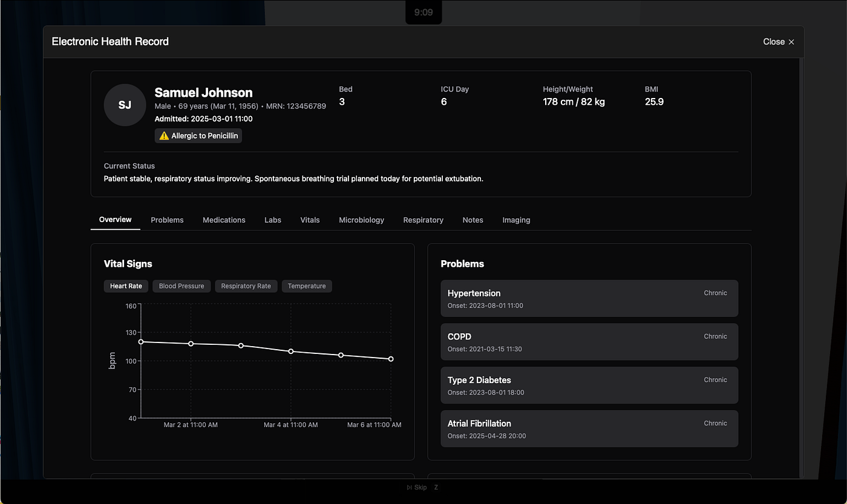Switch to the Notes tab

click(x=473, y=220)
